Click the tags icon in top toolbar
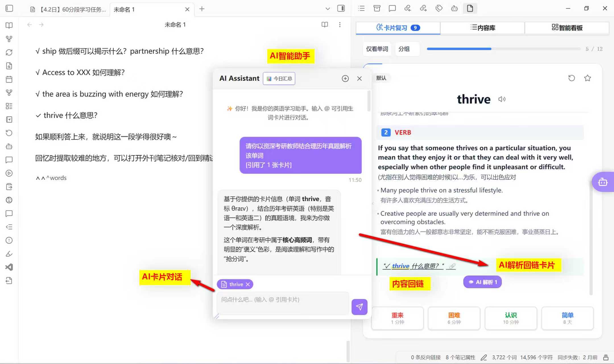The image size is (614, 364). click(x=439, y=9)
